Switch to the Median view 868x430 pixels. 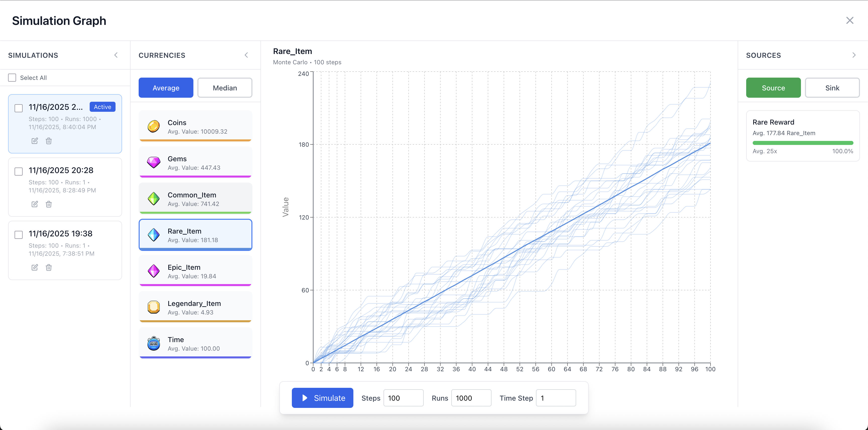225,88
